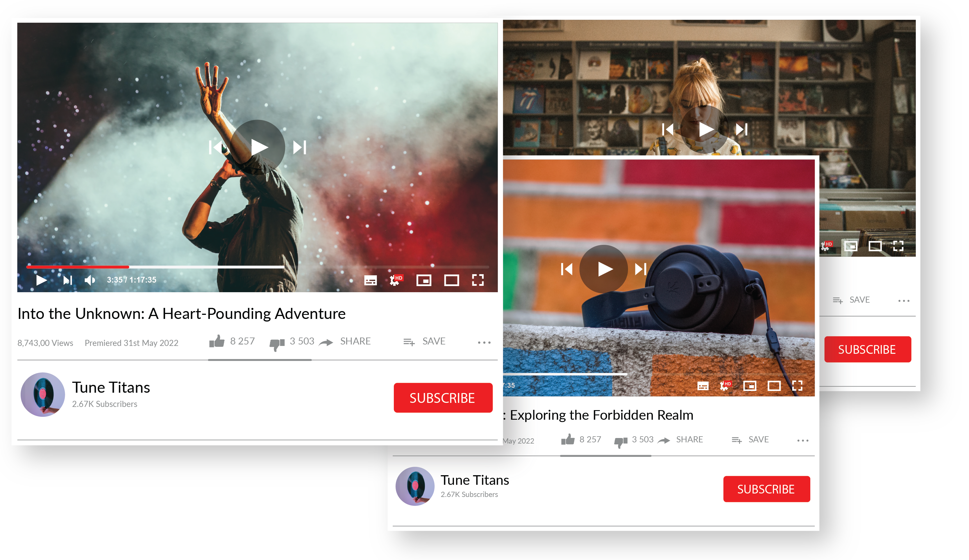
Task: Enter fullscreen on record store video
Action: pyautogui.click(x=898, y=246)
